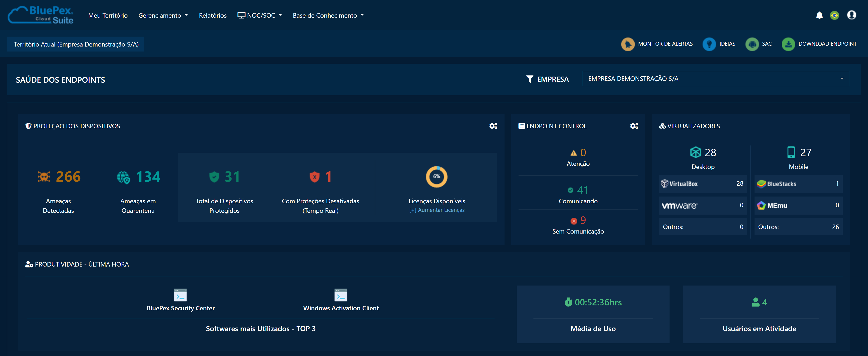The height and width of the screenshot is (356, 868).
Task: Open the notifications bell icon
Action: (x=819, y=15)
